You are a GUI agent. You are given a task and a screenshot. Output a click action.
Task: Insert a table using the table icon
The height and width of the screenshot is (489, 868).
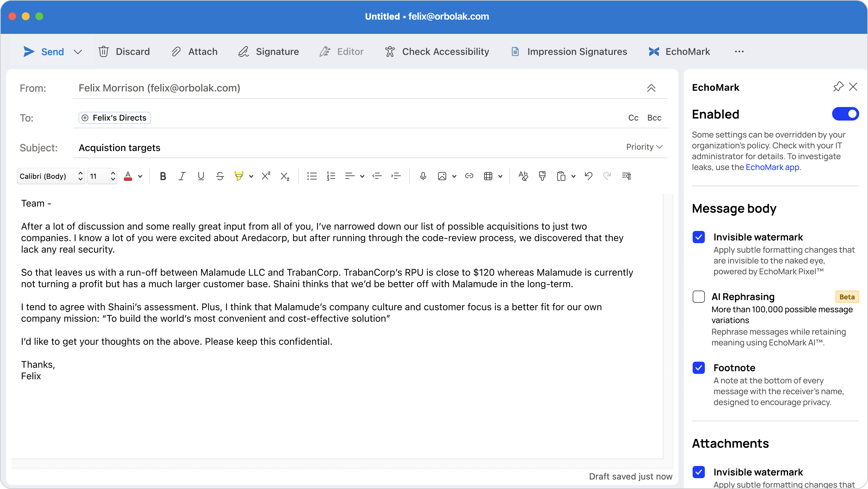pos(489,176)
